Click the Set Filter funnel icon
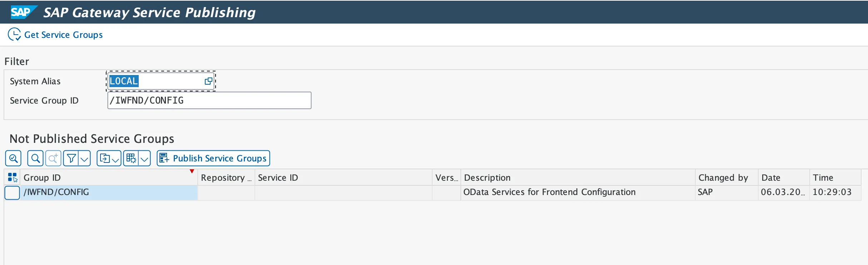 coord(71,158)
